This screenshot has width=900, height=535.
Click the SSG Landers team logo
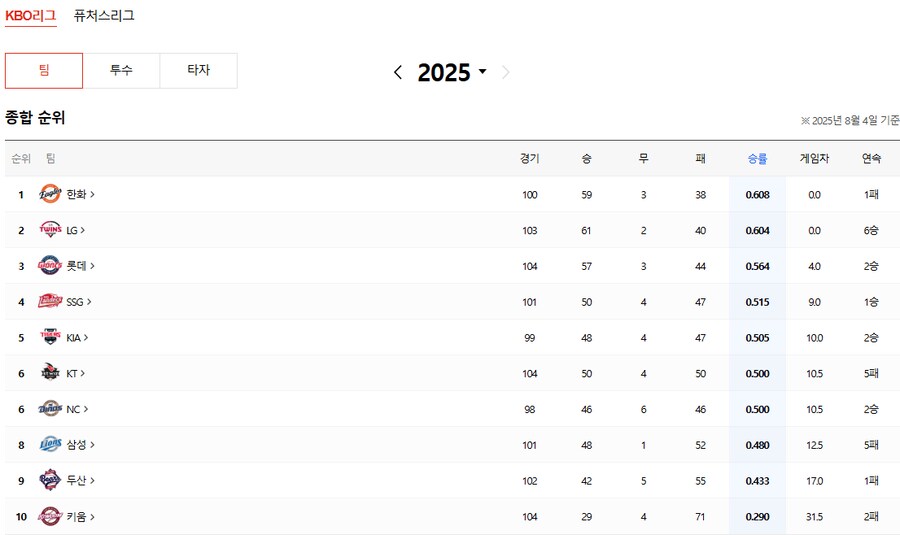click(50, 301)
